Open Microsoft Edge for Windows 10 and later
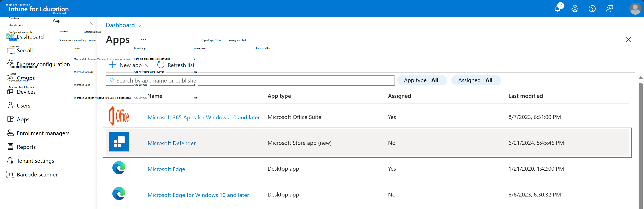 [198, 195]
